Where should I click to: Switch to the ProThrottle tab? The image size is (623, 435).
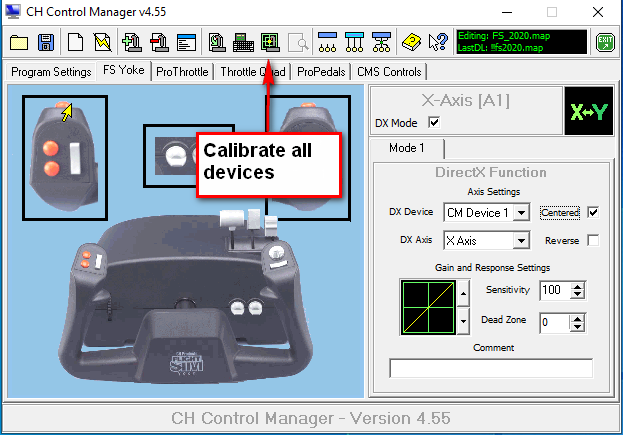click(183, 72)
